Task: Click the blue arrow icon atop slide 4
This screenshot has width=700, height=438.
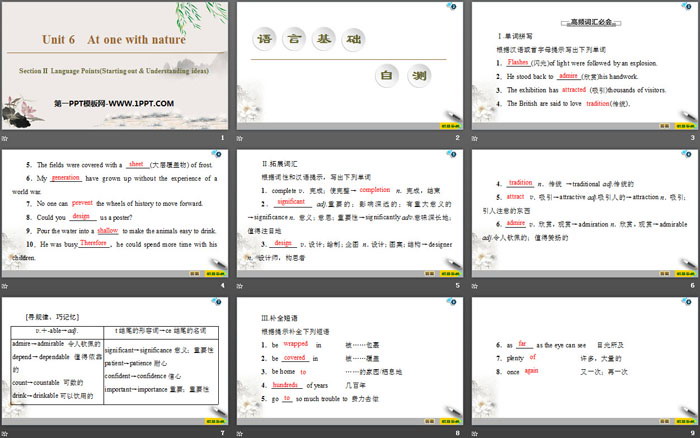Action: pos(217,153)
